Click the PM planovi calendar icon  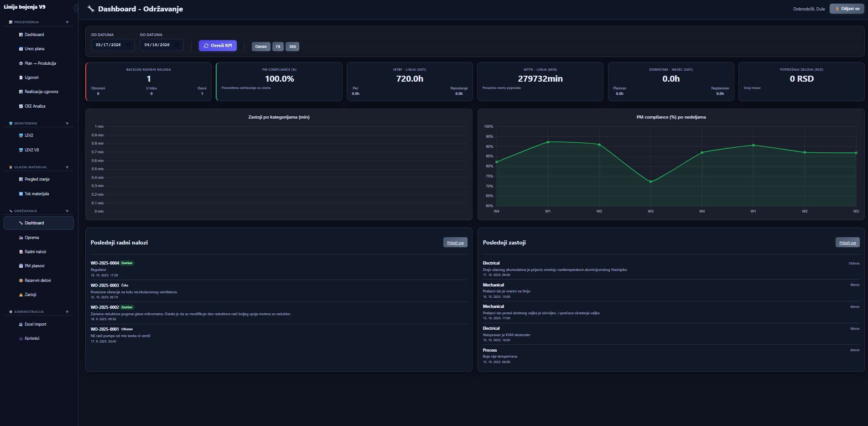pyautogui.click(x=21, y=266)
